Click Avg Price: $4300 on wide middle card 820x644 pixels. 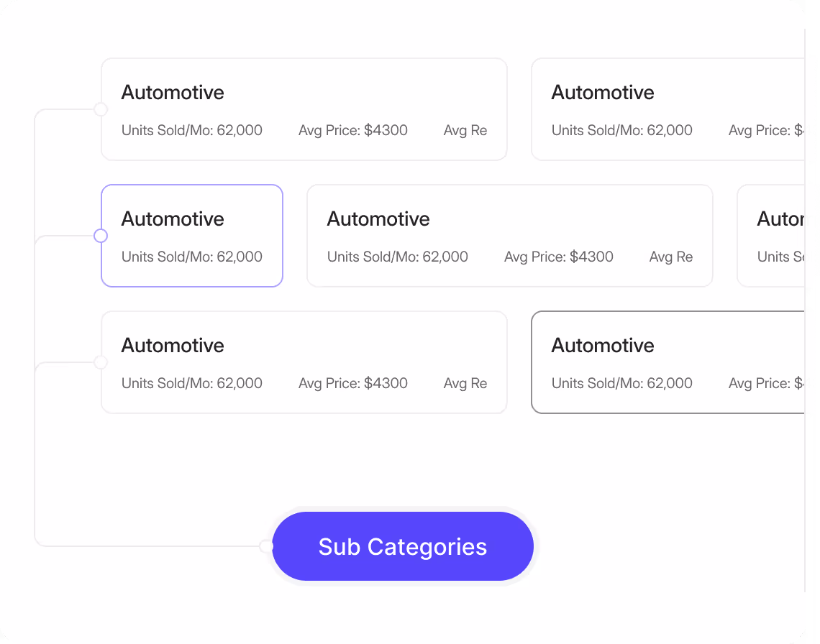(558, 257)
